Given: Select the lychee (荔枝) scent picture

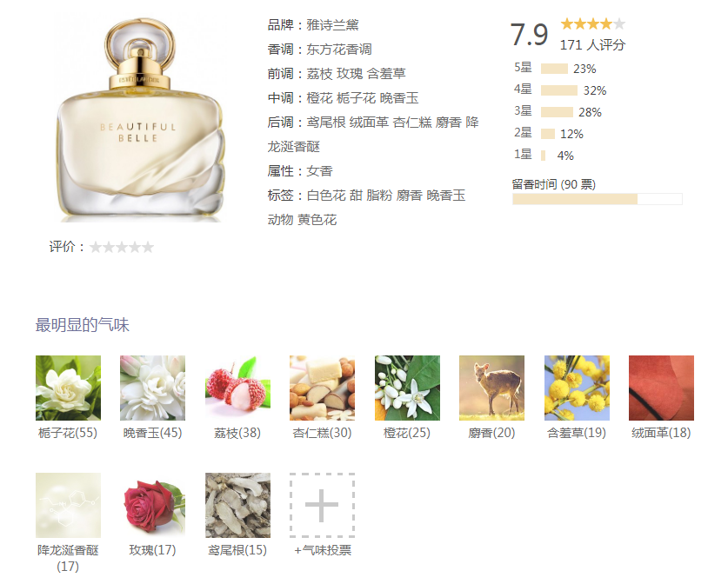Looking at the screenshot, I should 237,388.
